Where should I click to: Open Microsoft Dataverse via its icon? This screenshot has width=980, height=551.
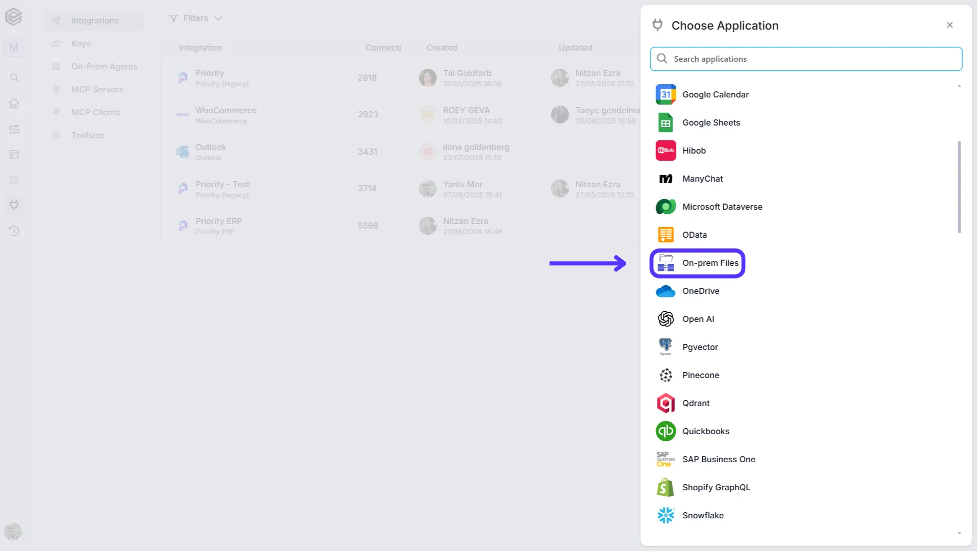click(666, 207)
